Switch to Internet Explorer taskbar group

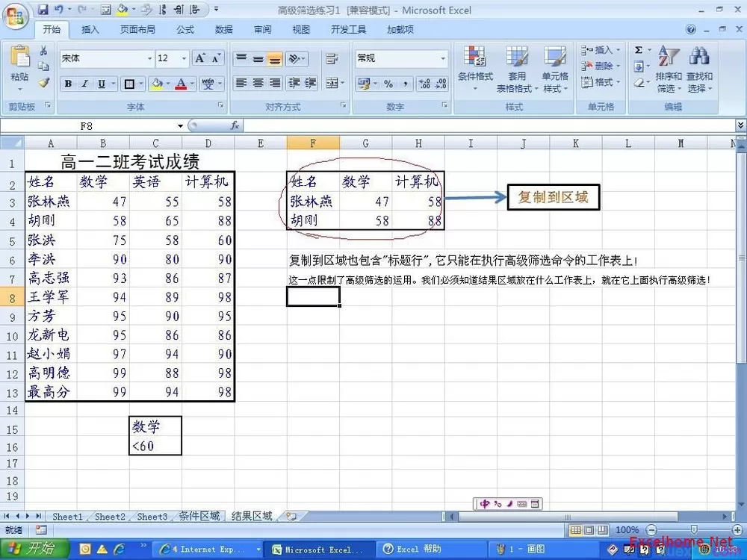pos(210,549)
